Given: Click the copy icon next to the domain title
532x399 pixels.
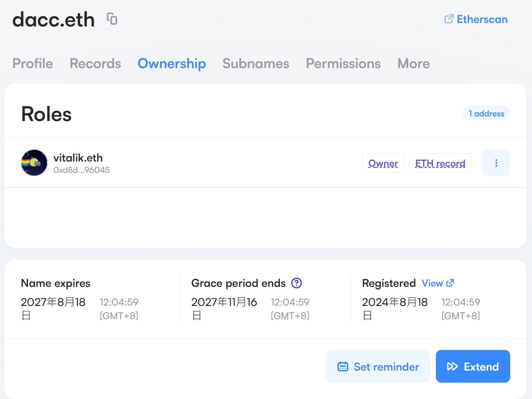Looking at the screenshot, I should tap(111, 19).
